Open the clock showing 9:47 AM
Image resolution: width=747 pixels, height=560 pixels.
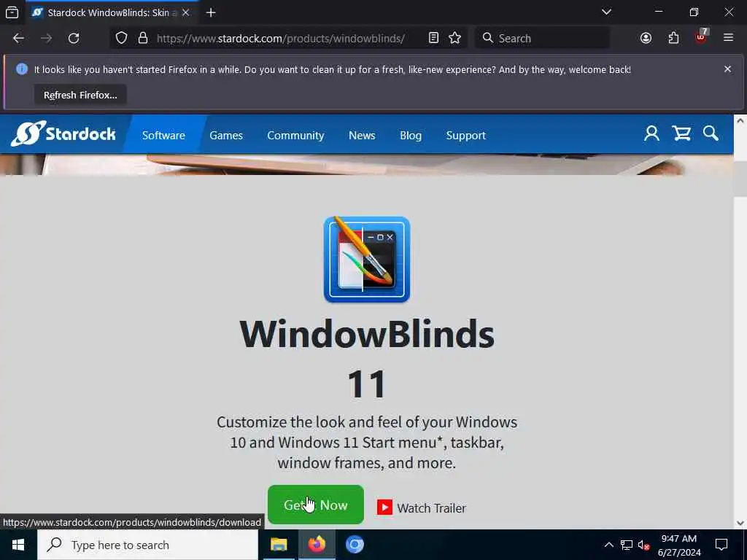click(679, 545)
